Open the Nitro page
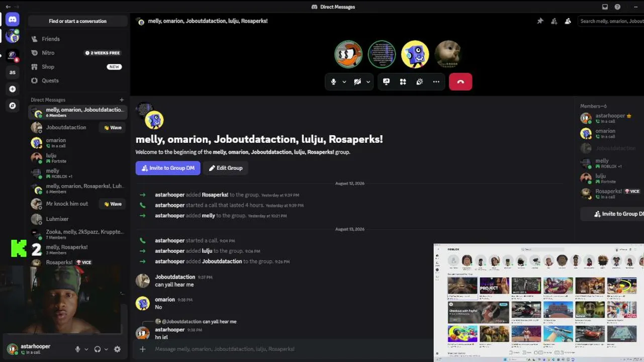Viewport: 644px width, 362px height. (x=78, y=53)
